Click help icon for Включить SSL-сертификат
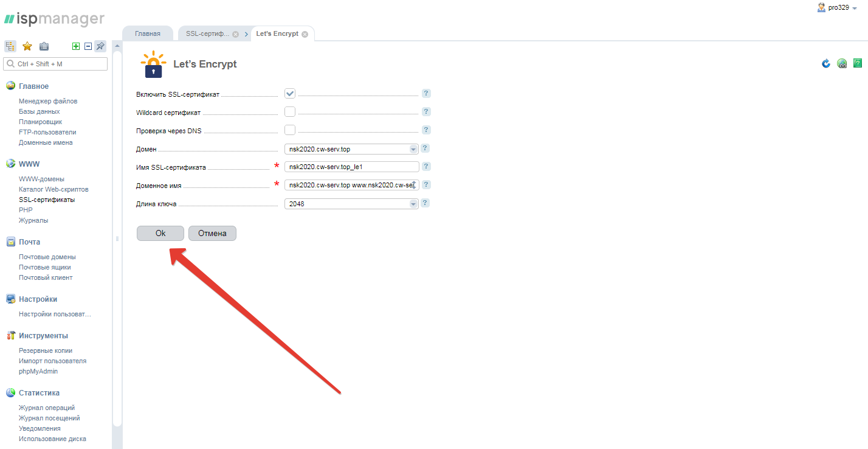868x449 pixels. pos(426,94)
